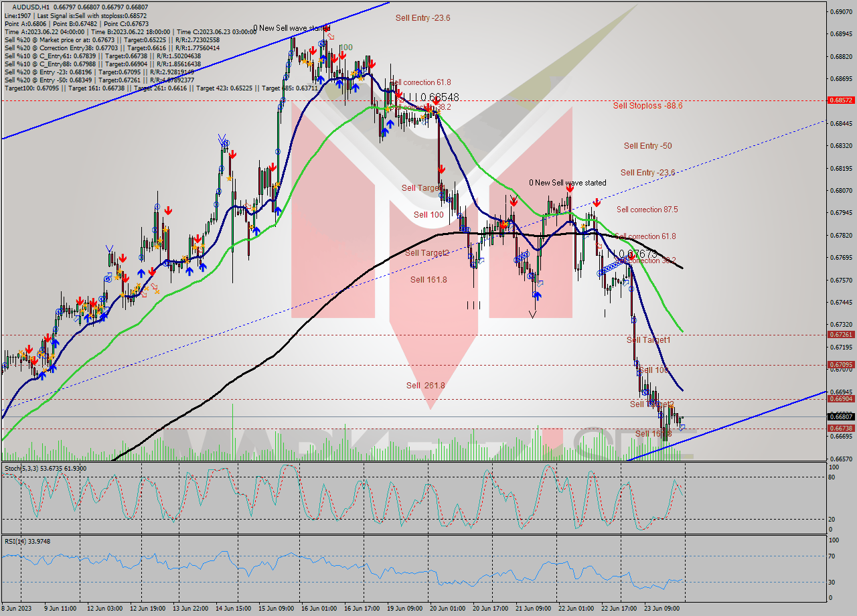857x616 pixels.
Task: Click the red 0.67095 price tag
Action: (841, 365)
